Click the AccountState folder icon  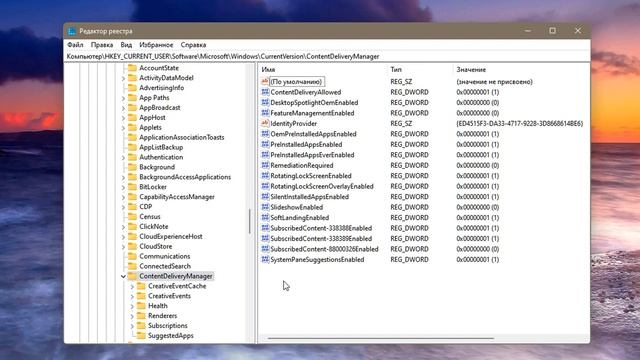[132, 68]
